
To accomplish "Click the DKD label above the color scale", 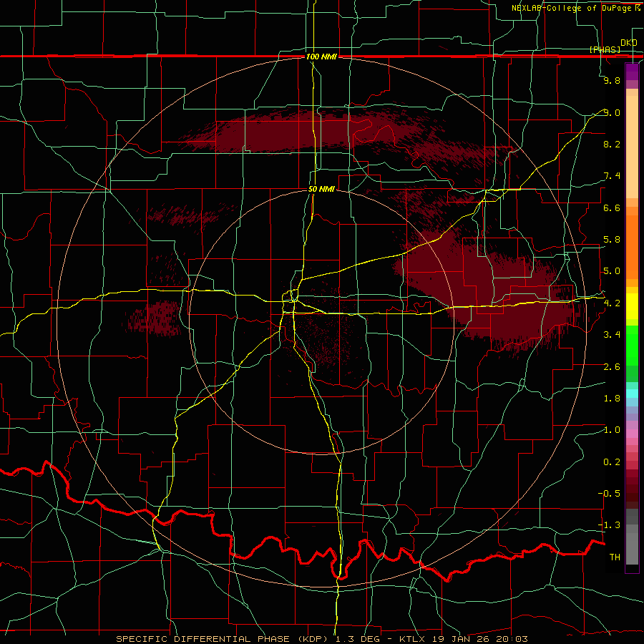I will [x=629, y=43].
